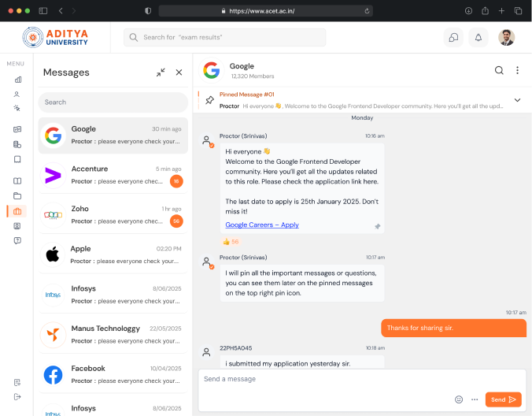Collapse the Messages panel with the minimize arrows

pos(161,72)
